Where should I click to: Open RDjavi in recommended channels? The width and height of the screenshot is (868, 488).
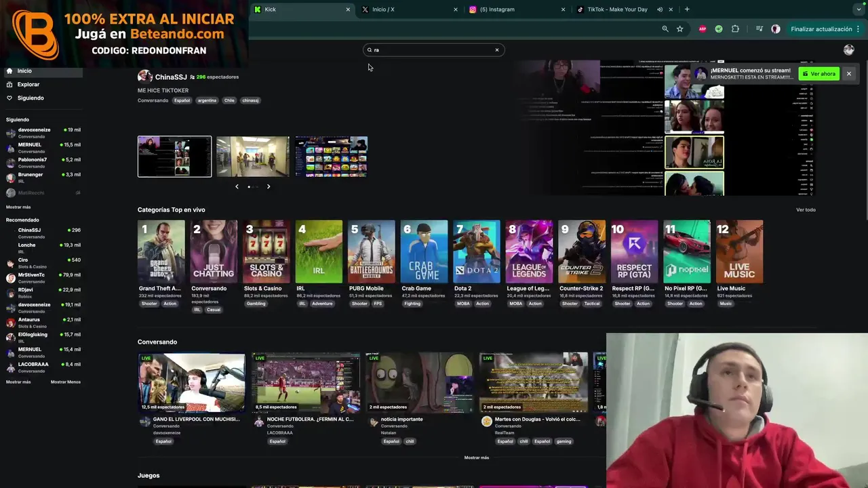(43, 293)
